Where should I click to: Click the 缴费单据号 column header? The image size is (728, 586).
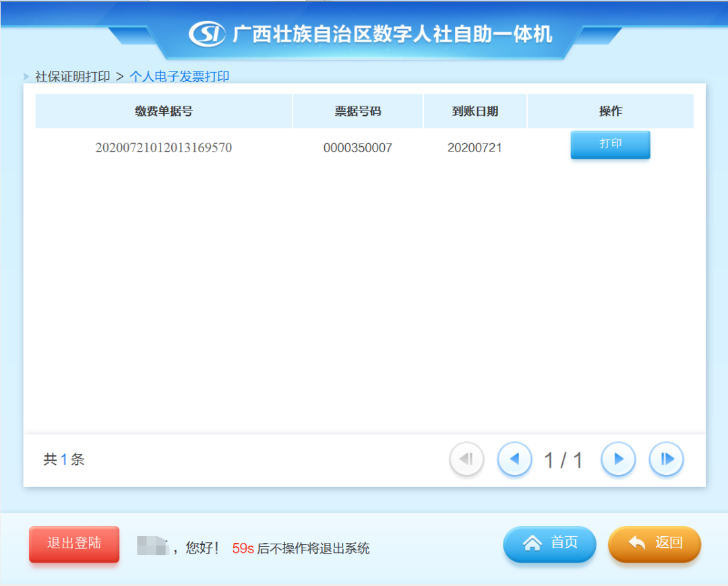click(x=164, y=111)
